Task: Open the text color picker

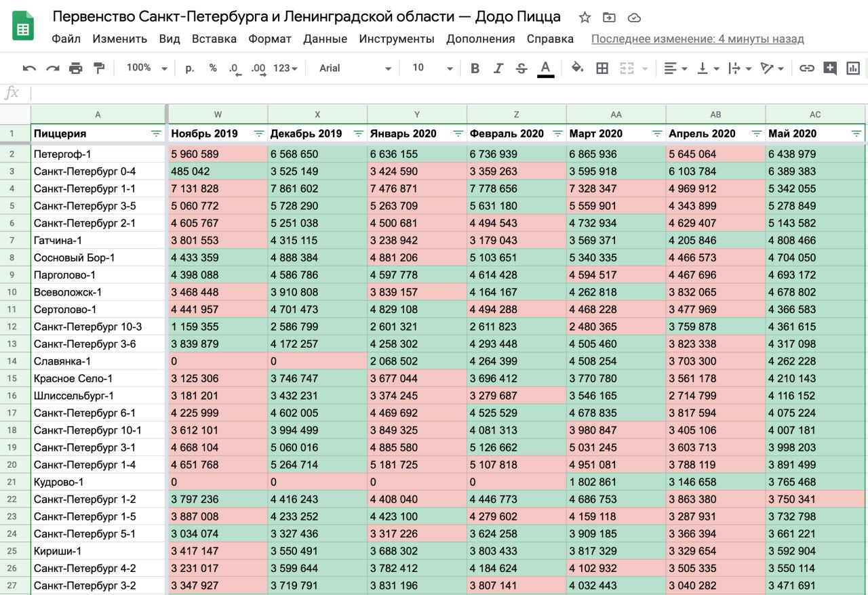Action: (x=545, y=68)
